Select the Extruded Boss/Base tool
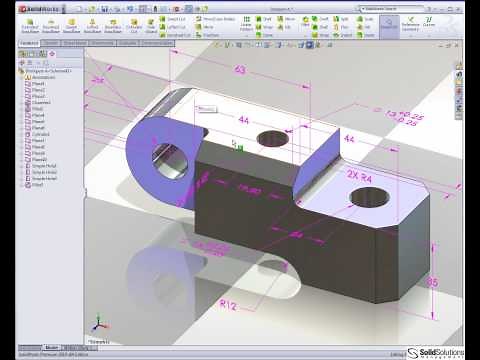Viewport: 480px width, 360px height. [x=30, y=26]
